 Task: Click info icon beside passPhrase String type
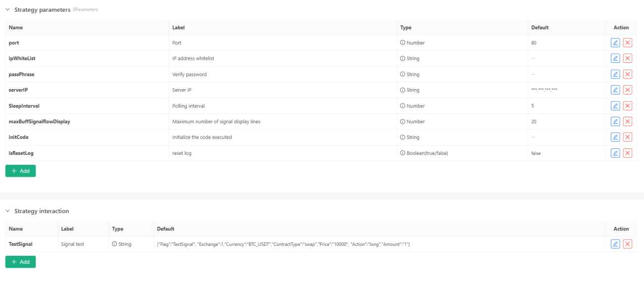pyautogui.click(x=403, y=74)
